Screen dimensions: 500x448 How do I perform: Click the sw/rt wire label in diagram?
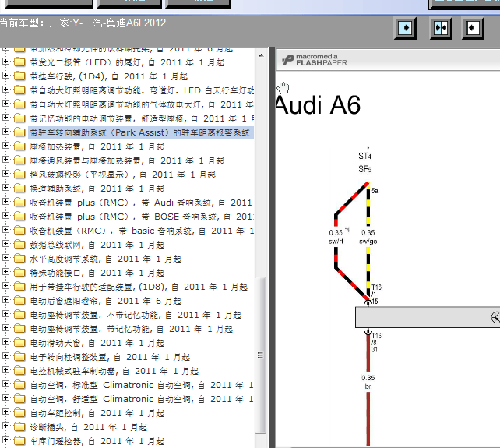[336, 242]
